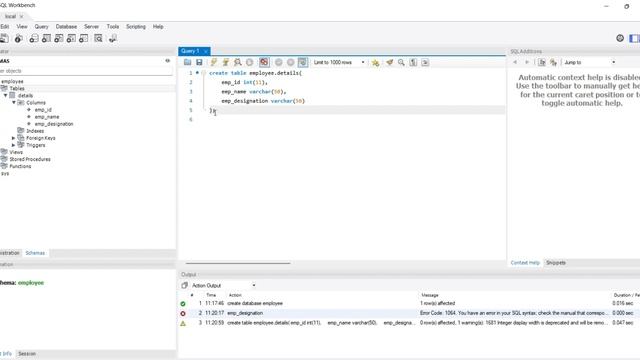Screen dimensions: 640x360
Task: Open the View menu
Action: tap(22, 27)
